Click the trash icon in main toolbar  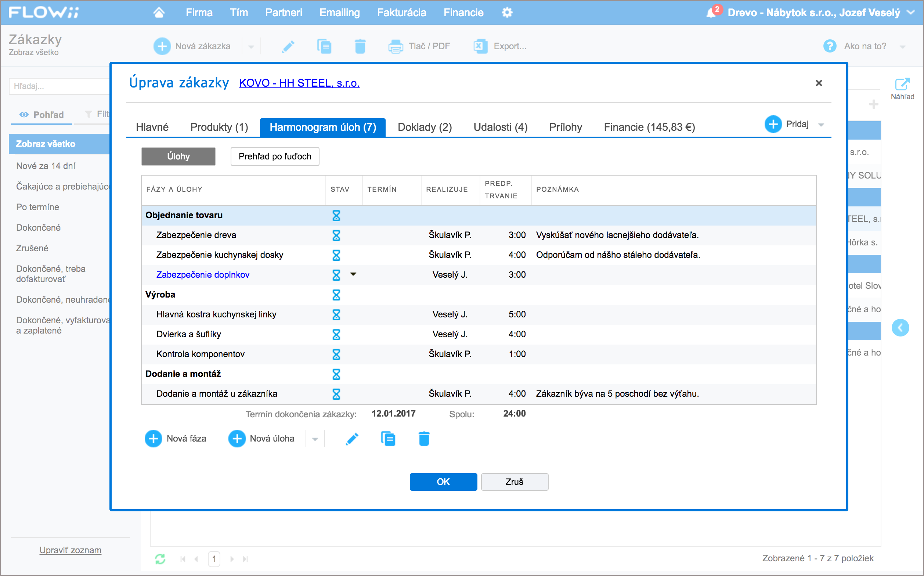click(360, 47)
